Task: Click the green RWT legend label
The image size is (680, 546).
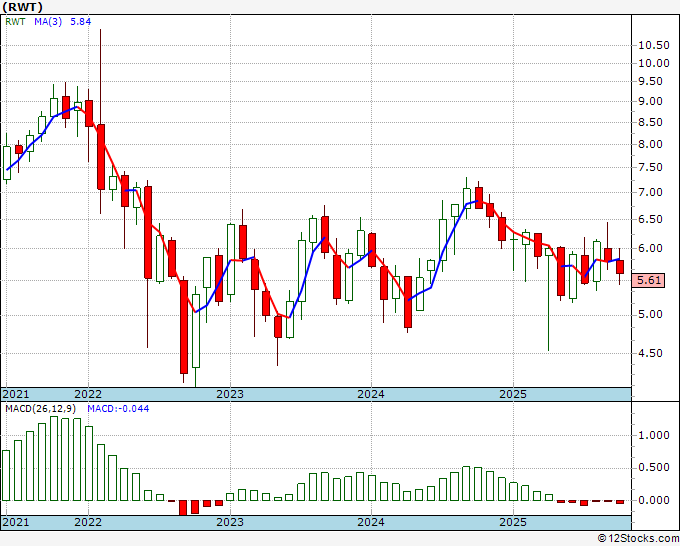Action: click(x=15, y=22)
